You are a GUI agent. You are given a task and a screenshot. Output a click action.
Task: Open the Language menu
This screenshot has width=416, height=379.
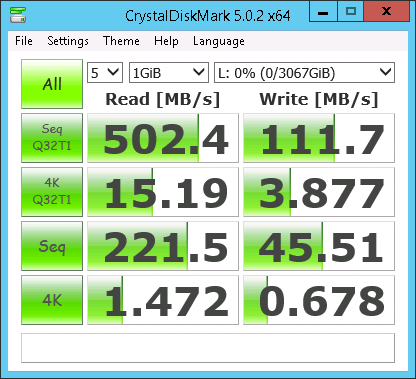pos(219,41)
